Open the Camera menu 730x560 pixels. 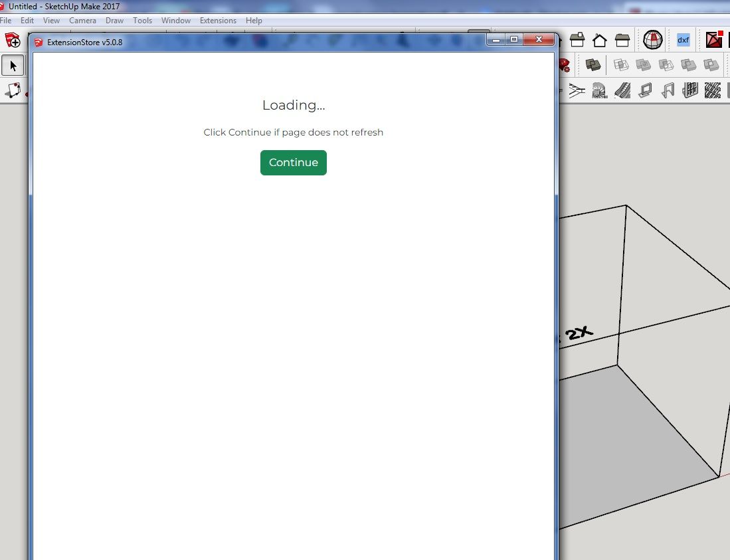point(82,21)
